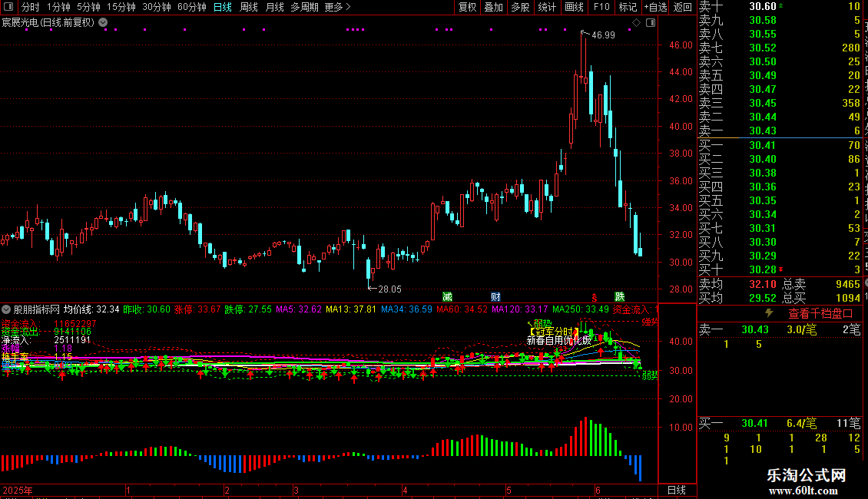Select 买十 price 30.28
This screenshot has width=868, height=499.
pyautogui.click(x=763, y=269)
